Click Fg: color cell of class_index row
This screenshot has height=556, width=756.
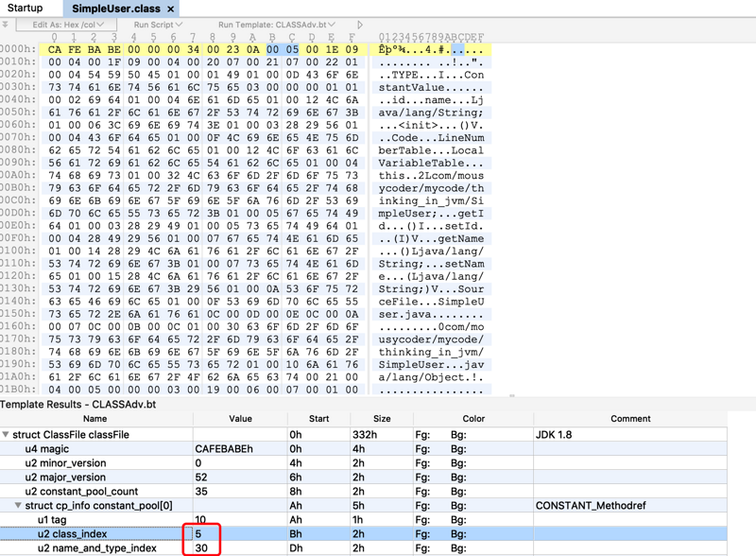[422, 534]
